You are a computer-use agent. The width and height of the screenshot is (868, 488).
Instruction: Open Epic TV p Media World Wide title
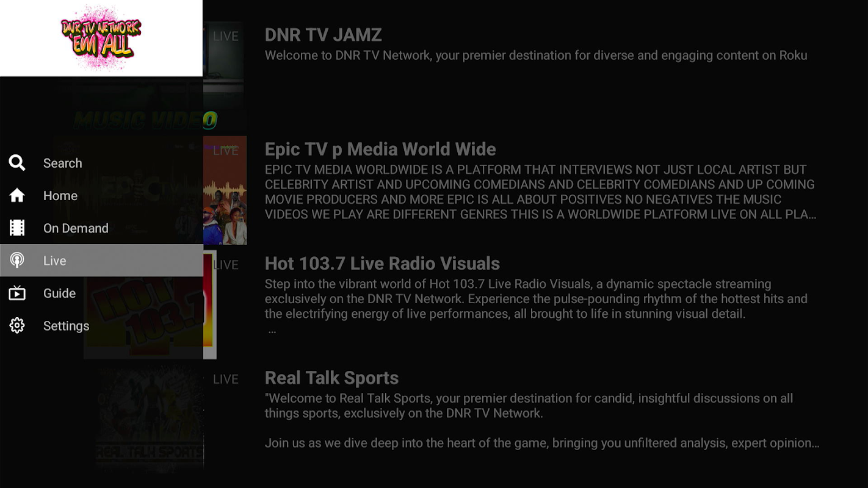380,149
